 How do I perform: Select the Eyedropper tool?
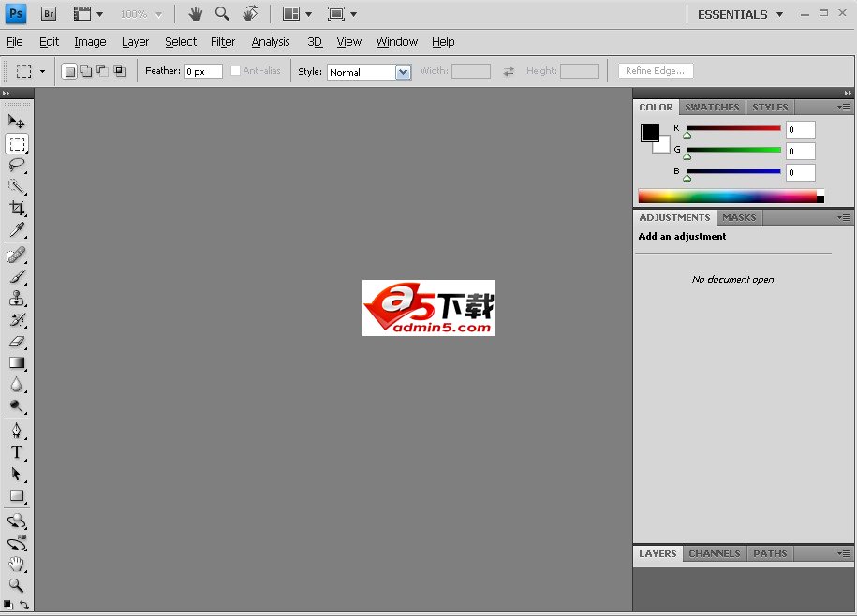coord(17,230)
